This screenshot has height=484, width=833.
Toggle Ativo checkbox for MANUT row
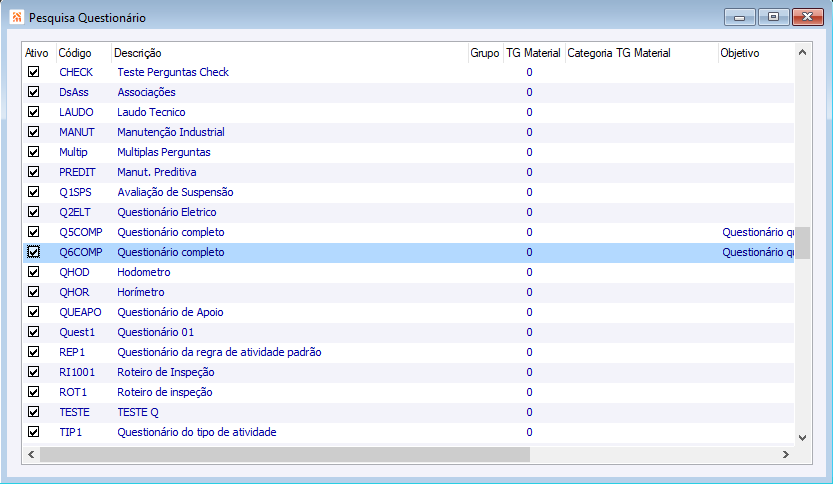coord(33,132)
